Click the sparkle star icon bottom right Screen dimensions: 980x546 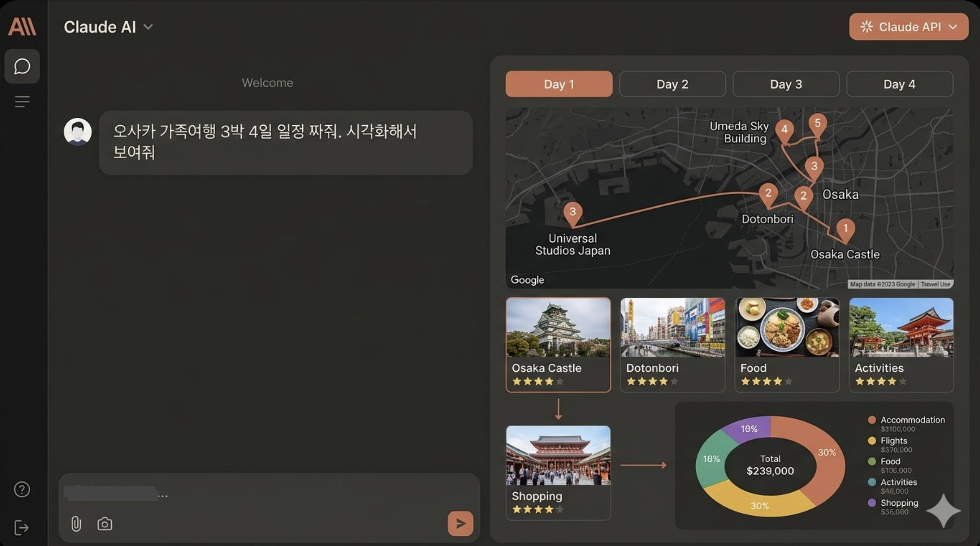943,510
